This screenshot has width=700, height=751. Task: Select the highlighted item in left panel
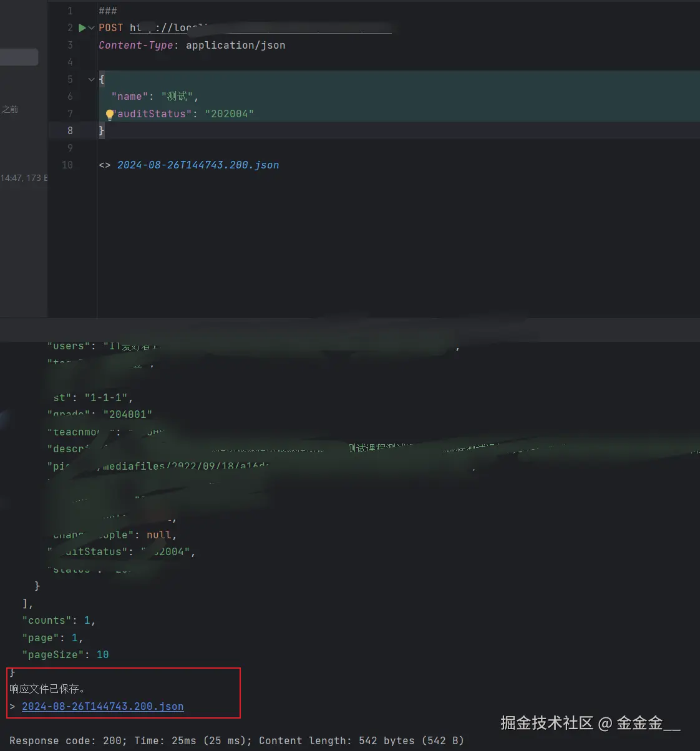[x=19, y=57]
